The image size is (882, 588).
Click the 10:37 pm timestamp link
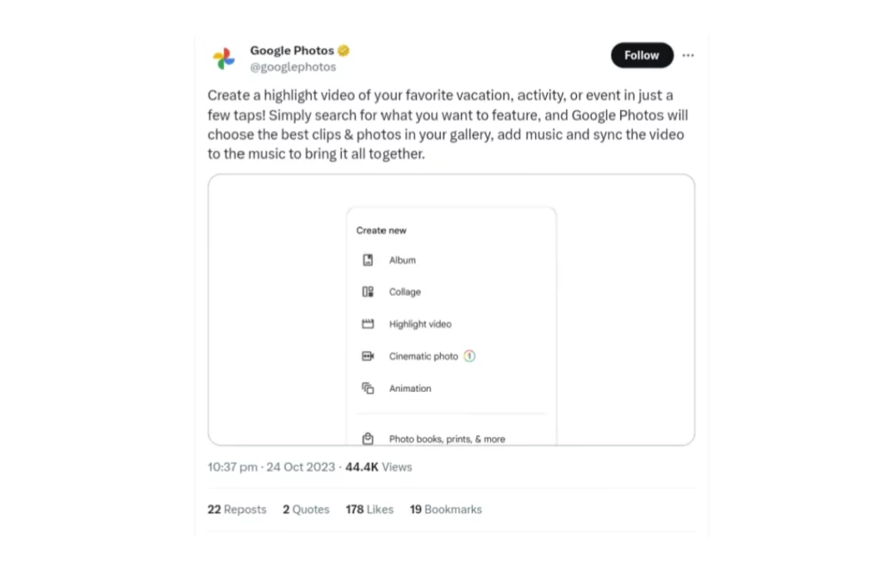tap(233, 467)
